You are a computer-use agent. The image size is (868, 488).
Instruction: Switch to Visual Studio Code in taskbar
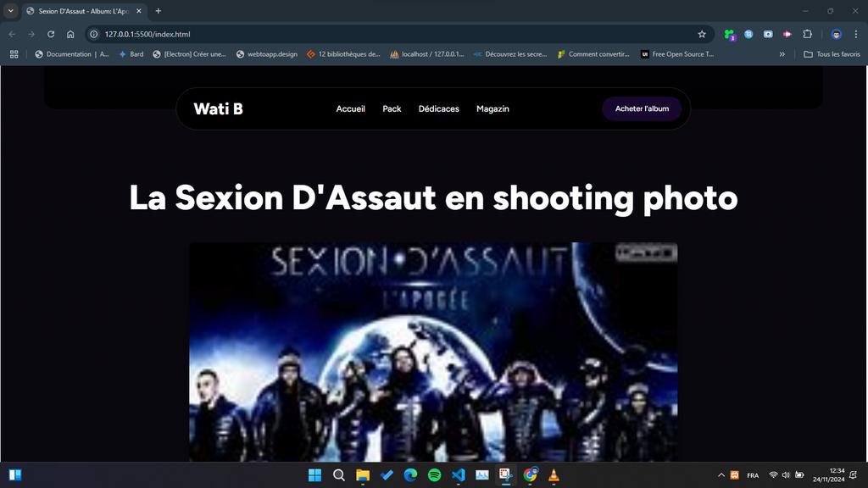459,475
